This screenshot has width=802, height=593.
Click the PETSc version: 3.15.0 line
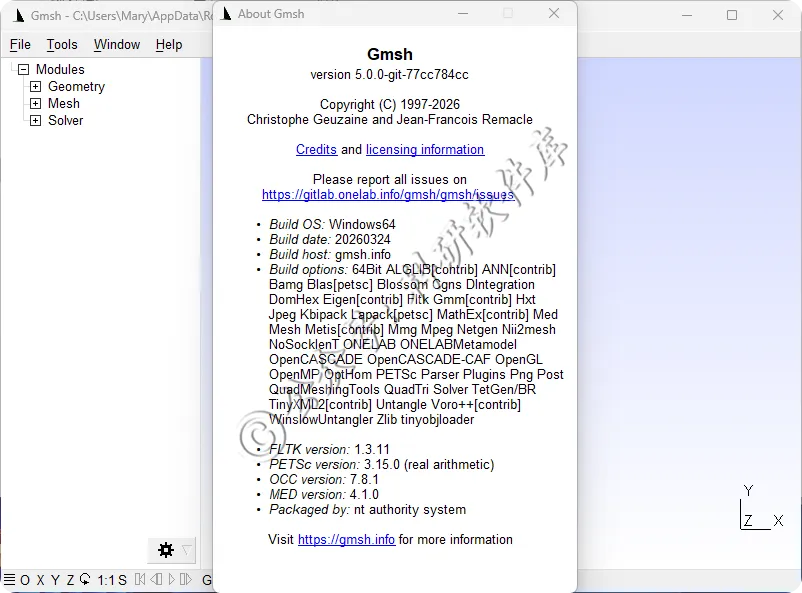click(382, 465)
